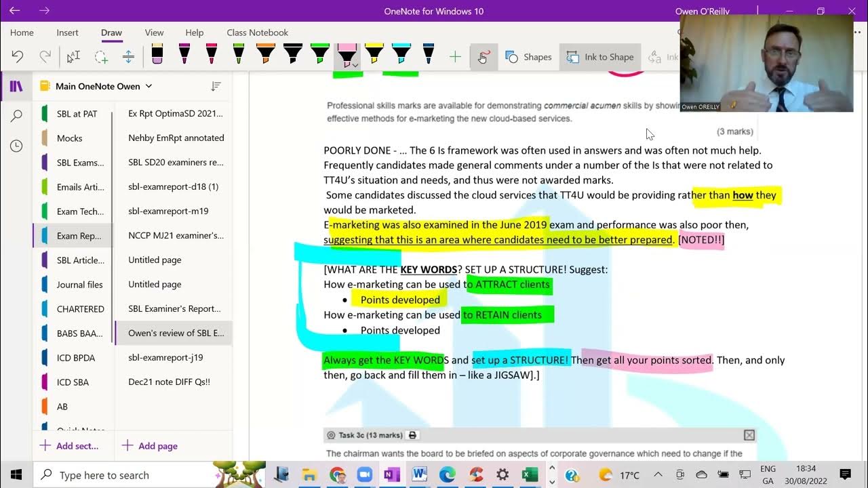This screenshot has width=868, height=488.
Task: Open the sbl-examreport-m19 page
Action: point(174,211)
